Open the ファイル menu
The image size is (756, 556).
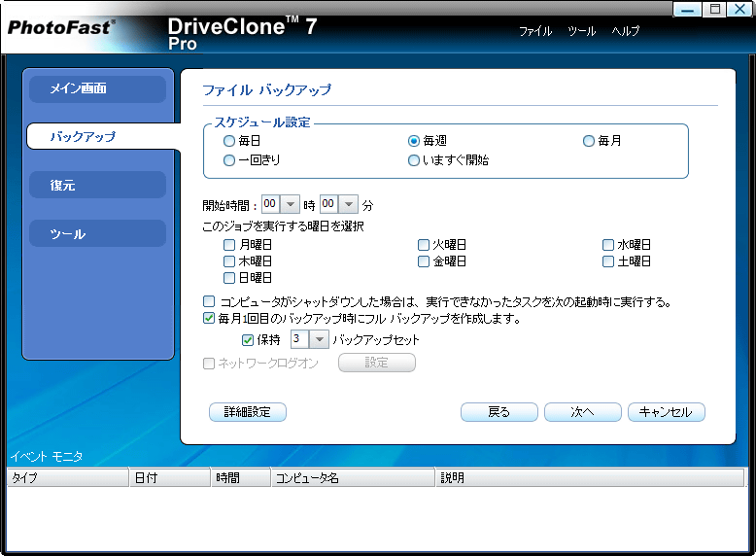[x=535, y=31]
